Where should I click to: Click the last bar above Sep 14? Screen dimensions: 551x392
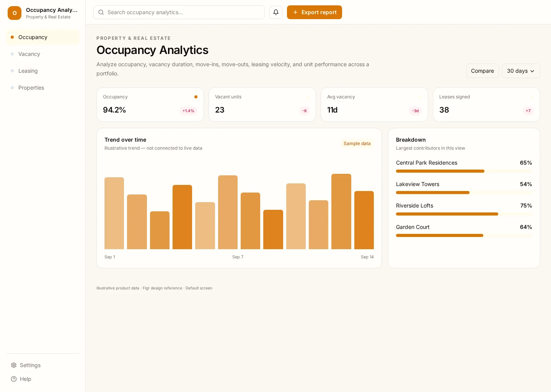click(364, 220)
